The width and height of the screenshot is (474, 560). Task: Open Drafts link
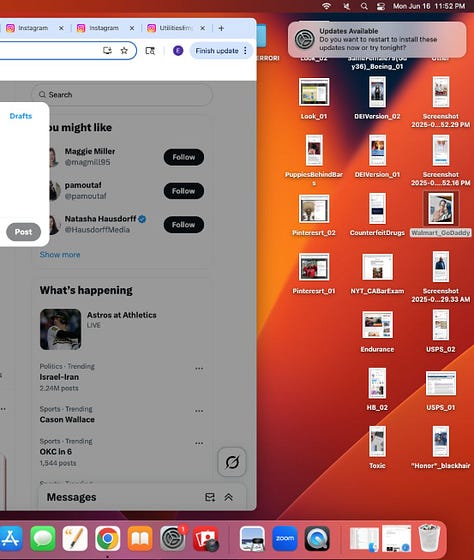coord(21,116)
